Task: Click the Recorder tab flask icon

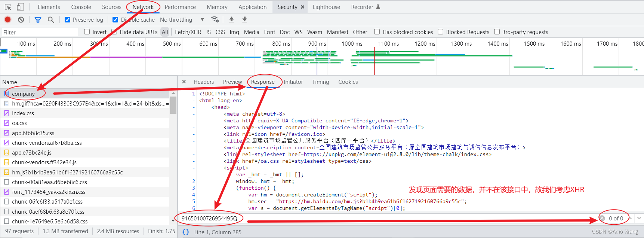Action: coord(378,7)
